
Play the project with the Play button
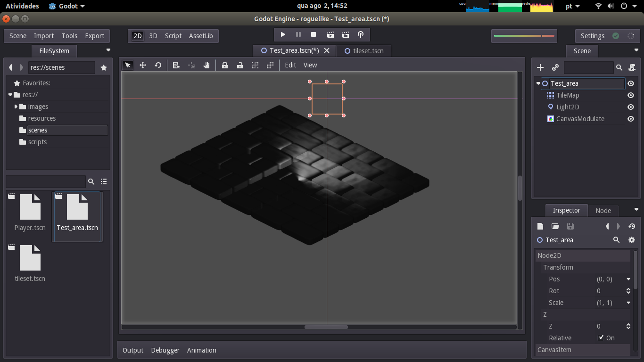coord(283,34)
